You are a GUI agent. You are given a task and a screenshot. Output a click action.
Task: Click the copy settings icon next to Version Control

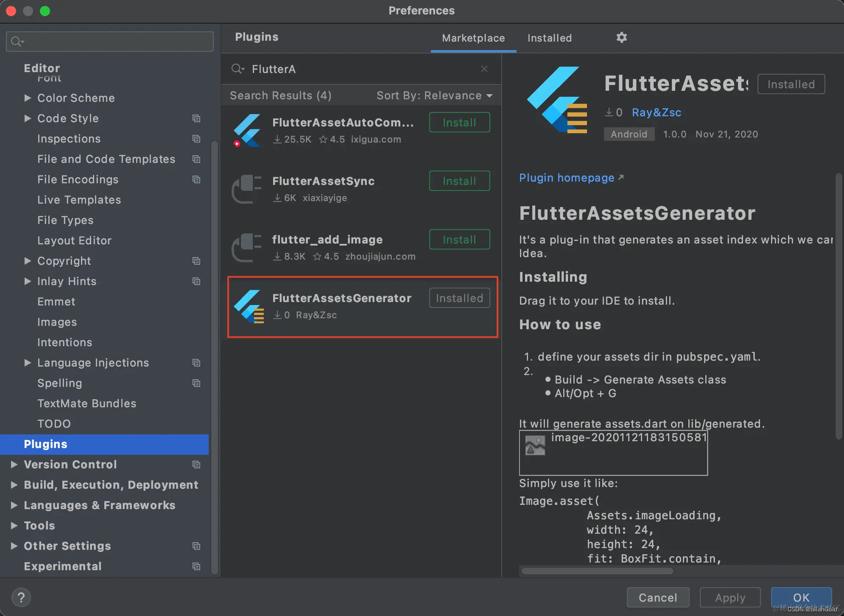pyautogui.click(x=196, y=465)
